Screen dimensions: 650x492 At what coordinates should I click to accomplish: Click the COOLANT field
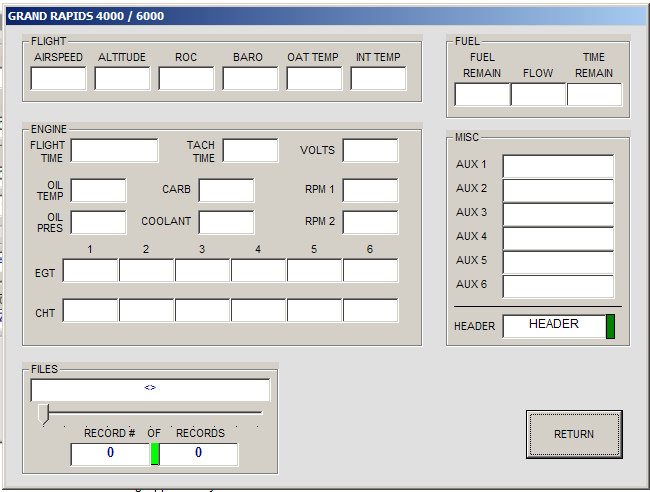pos(226,222)
